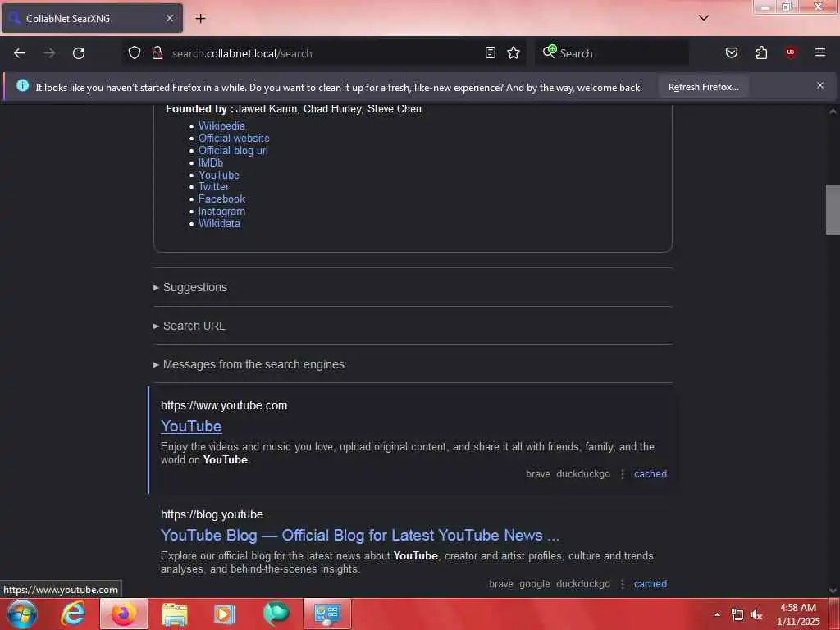840x630 pixels.
Task: Click the network tray icon
Action: [x=737, y=615]
